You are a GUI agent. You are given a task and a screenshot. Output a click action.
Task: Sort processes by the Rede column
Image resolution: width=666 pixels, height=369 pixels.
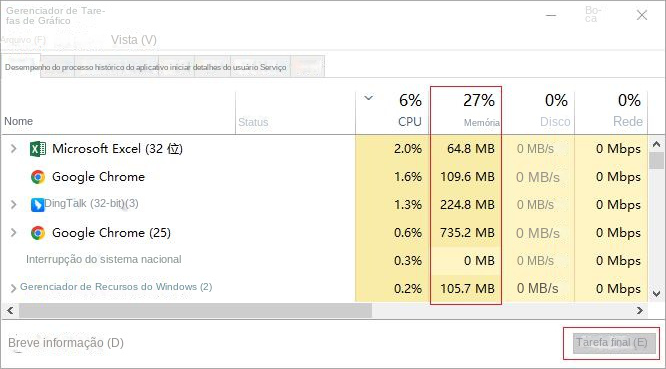pos(611,111)
